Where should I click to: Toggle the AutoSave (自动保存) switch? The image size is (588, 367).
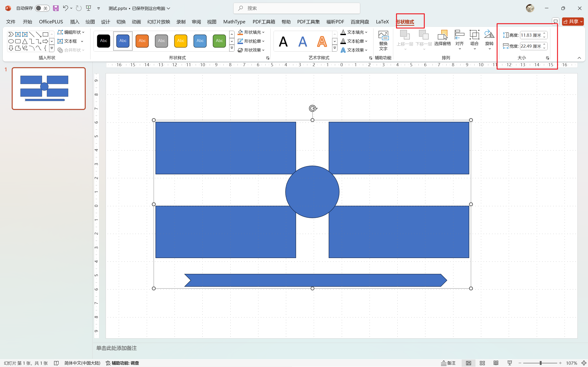click(42, 8)
